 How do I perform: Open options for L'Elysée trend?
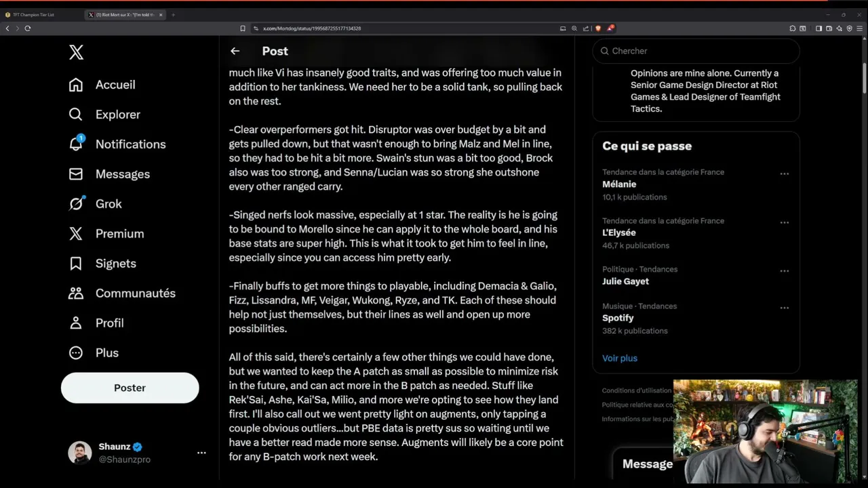(785, 222)
